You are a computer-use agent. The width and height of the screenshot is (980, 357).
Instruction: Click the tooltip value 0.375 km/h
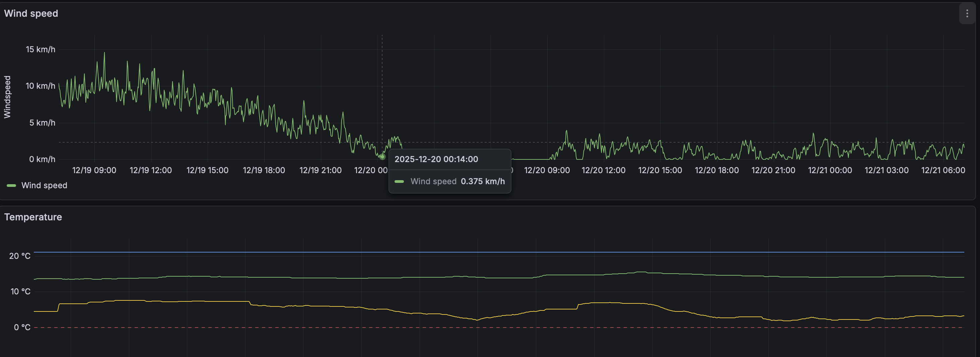(x=483, y=181)
